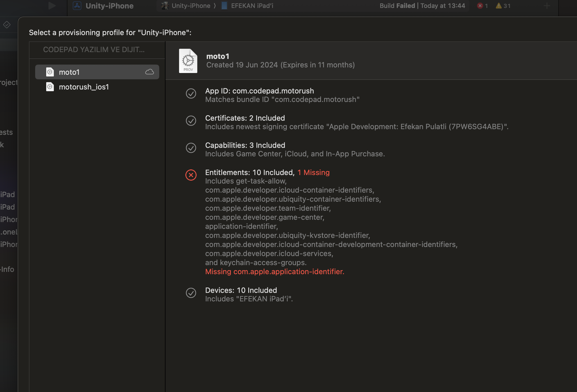Click 'Includes "EFEKAN iPad'i".' description text
This screenshot has height=392, width=577.
[x=249, y=299]
